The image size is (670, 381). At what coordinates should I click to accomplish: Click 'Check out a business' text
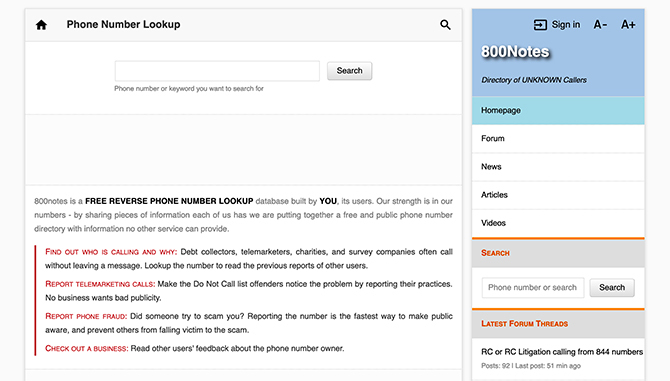tap(87, 349)
